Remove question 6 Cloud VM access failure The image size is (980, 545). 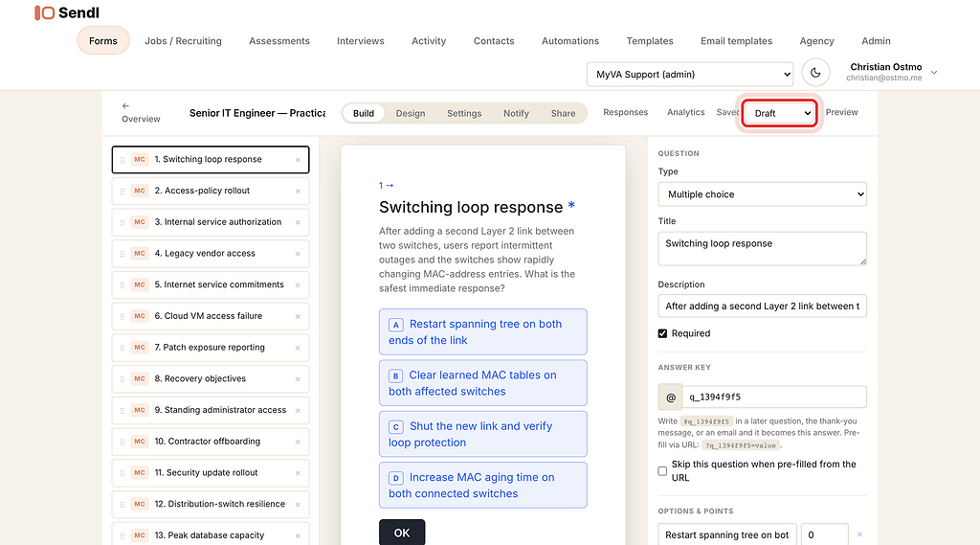click(x=298, y=317)
